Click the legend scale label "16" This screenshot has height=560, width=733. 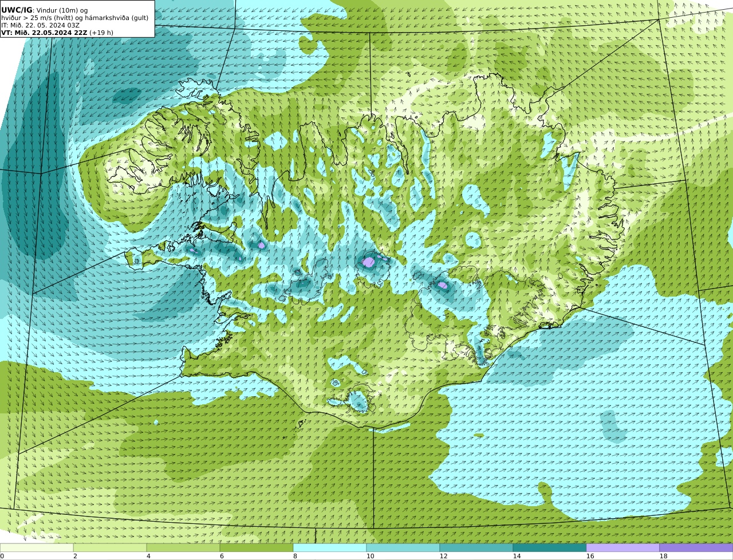pos(590,556)
